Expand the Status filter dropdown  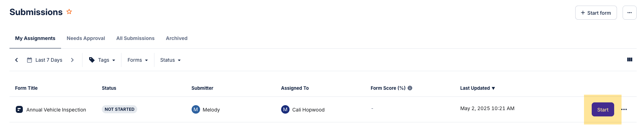(171, 60)
